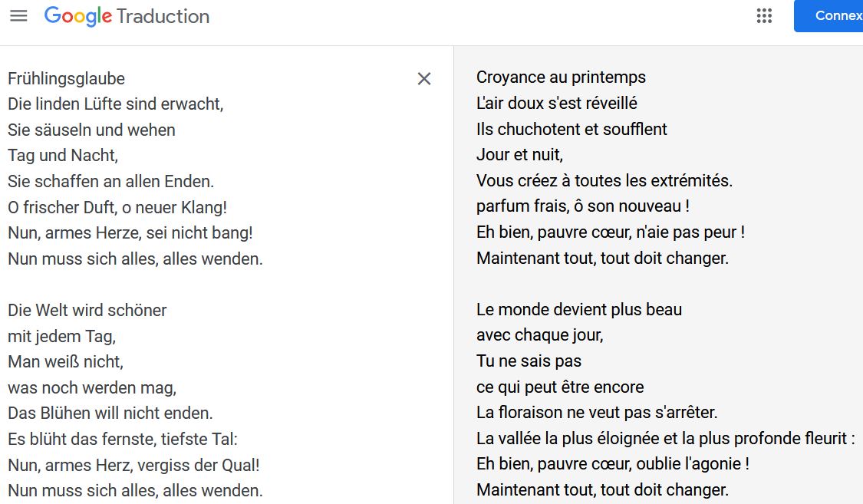Open the Traduction home link
The image size is (863, 504).
163,16
